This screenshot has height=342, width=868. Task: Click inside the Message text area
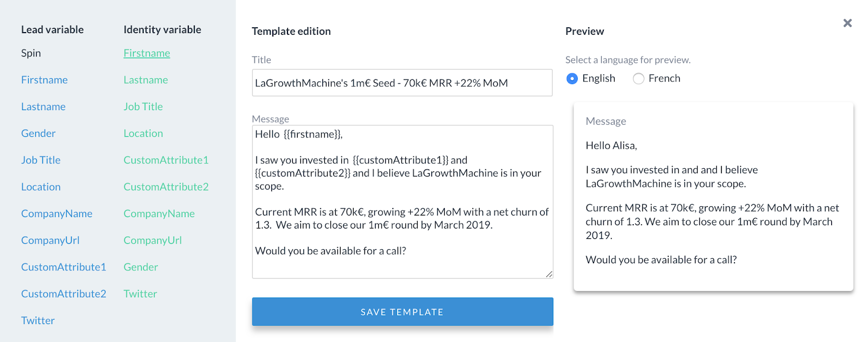(x=402, y=201)
